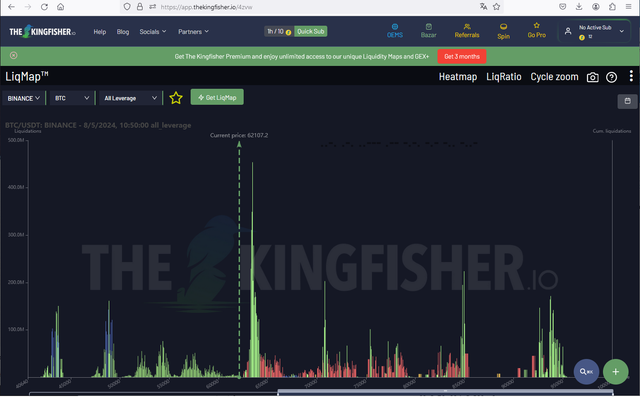This screenshot has width=640, height=397.
Task: Open the OEMS section
Action: tap(395, 31)
